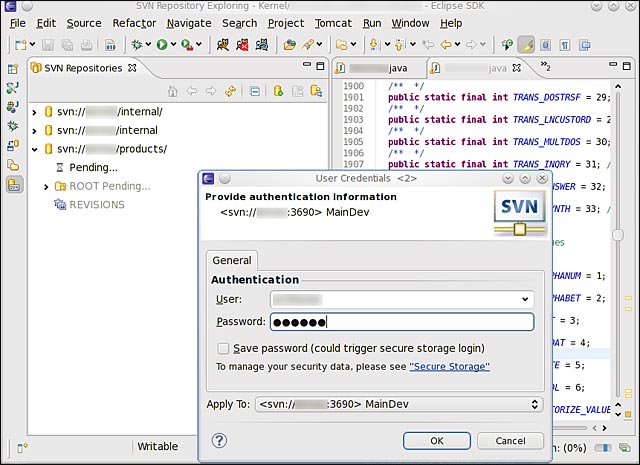The height and width of the screenshot is (465, 640).
Task: Click the green Run button icon
Action: (x=162, y=44)
